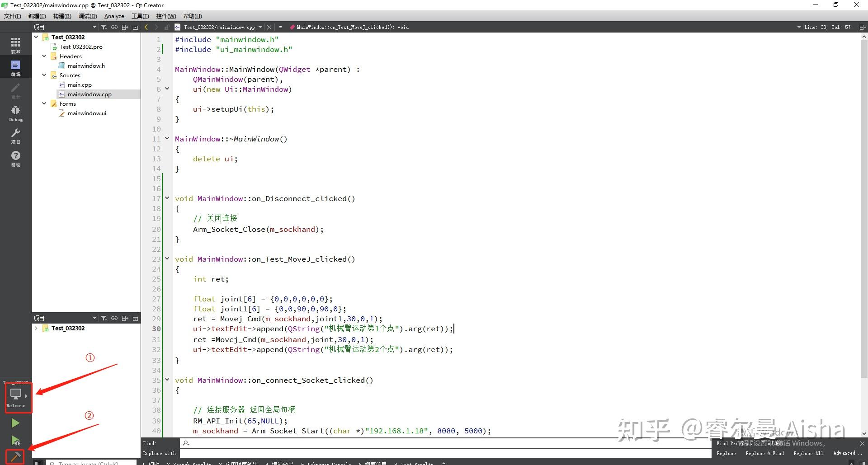
Task: Expand Test_032302 in the lower project panel
Action: (x=36, y=328)
